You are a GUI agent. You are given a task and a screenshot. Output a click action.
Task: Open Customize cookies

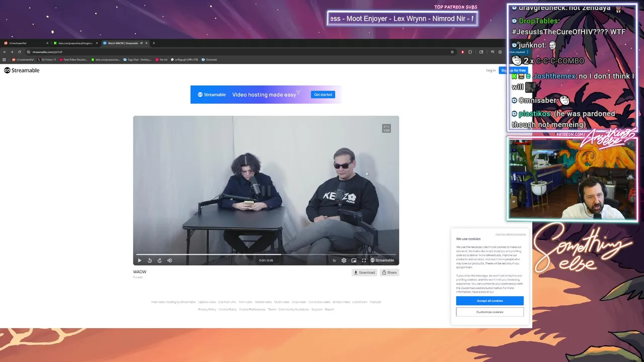point(490,312)
